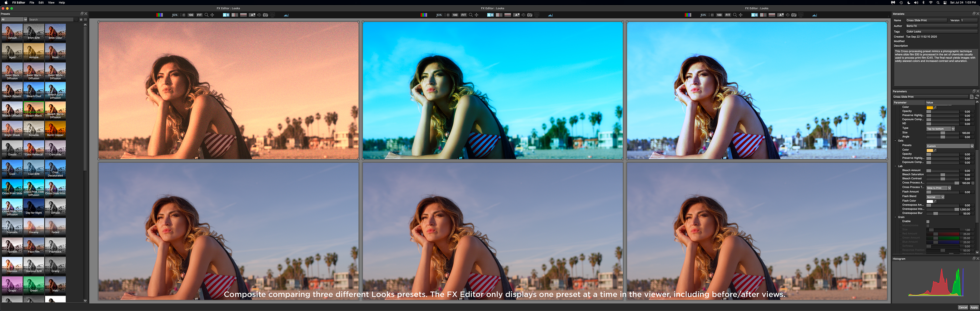Adjust the Bleach Saturation slider
The width and height of the screenshot is (980, 311).
pyautogui.click(x=943, y=174)
